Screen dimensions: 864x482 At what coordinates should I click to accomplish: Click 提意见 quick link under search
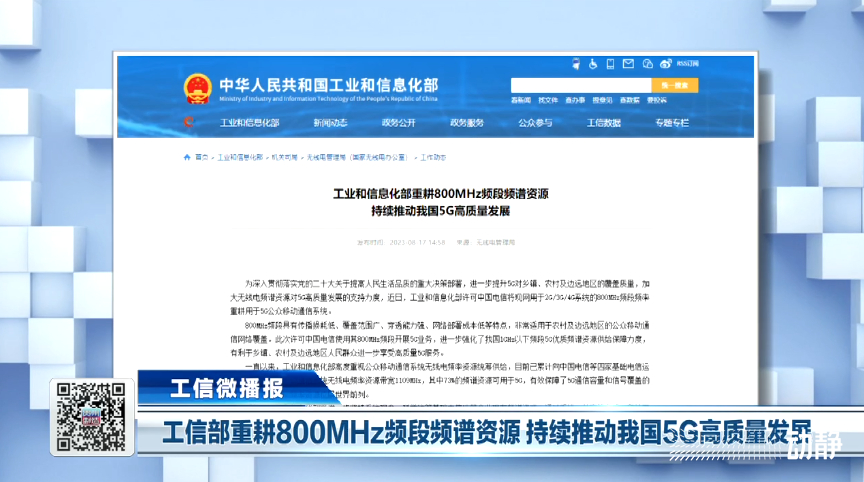click(602, 100)
